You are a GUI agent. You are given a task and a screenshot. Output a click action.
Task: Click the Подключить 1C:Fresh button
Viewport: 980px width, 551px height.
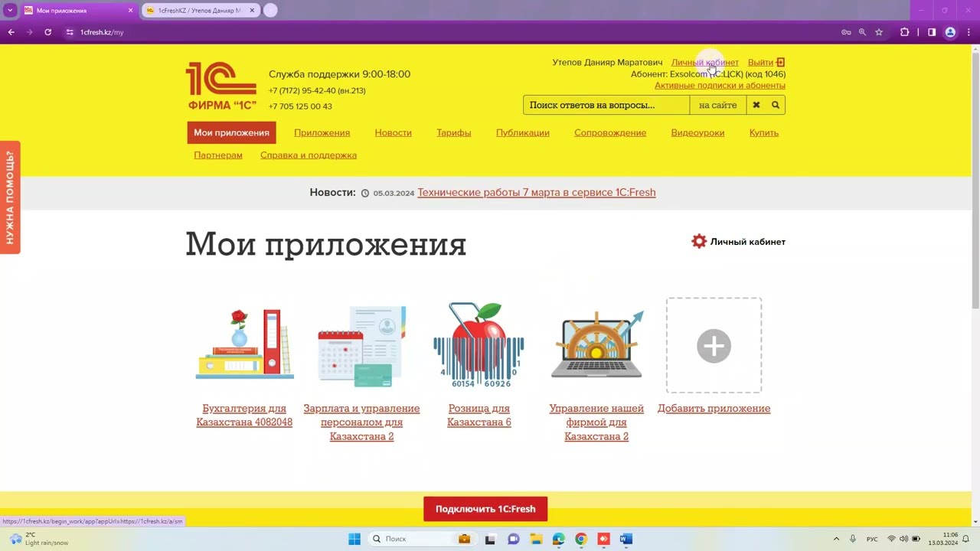click(485, 509)
